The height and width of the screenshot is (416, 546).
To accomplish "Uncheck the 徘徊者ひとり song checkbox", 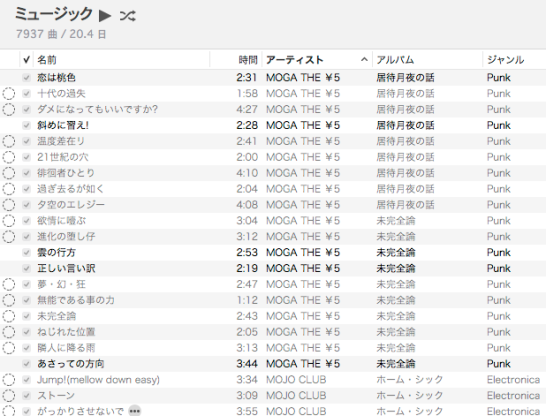I will click(26, 173).
